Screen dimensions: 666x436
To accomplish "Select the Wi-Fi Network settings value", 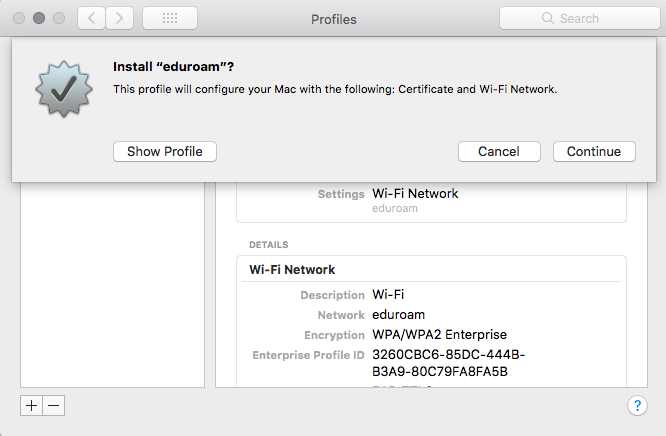I will (415, 194).
